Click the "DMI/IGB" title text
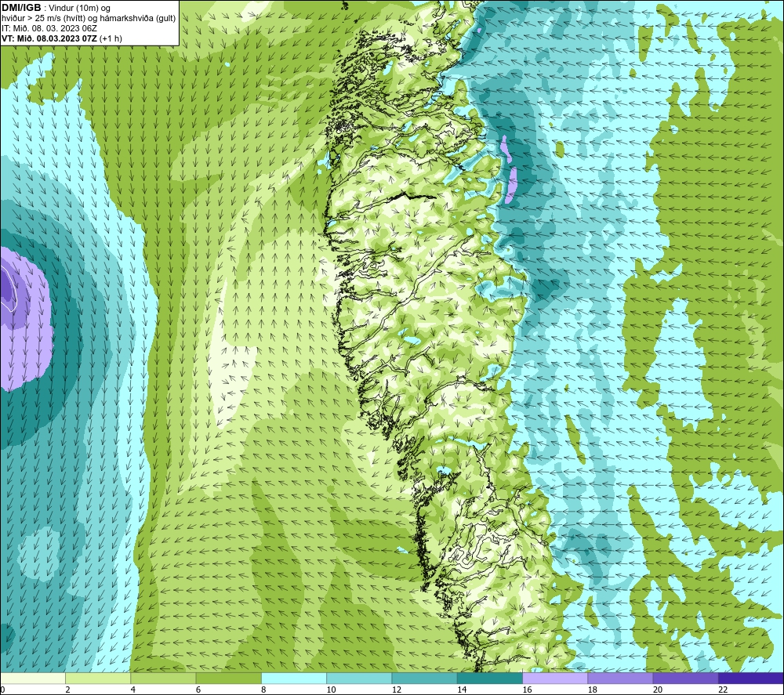This screenshot has width=784, height=695. [x=21, y=8]
